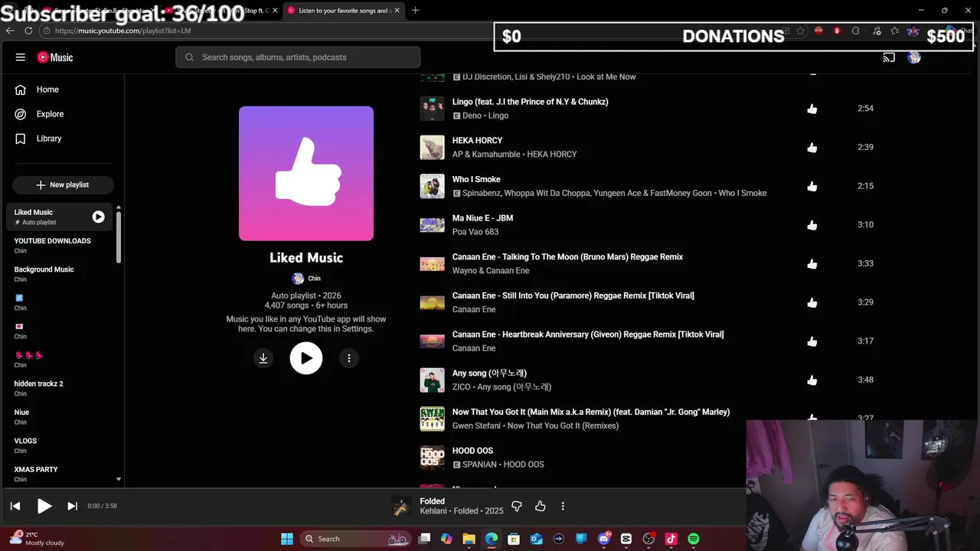Play HEKA HORCY from its thumbnail

tap(432, 148)
